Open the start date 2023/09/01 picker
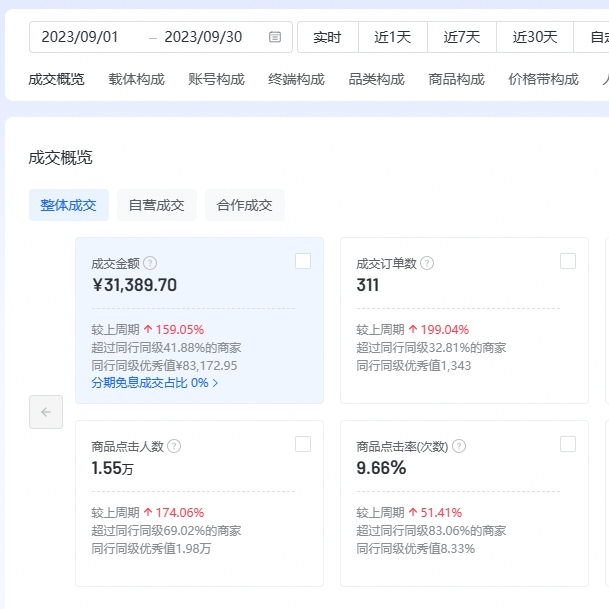Image resolution: width=609 pixels, height=609 pixels. pos(80,37)
